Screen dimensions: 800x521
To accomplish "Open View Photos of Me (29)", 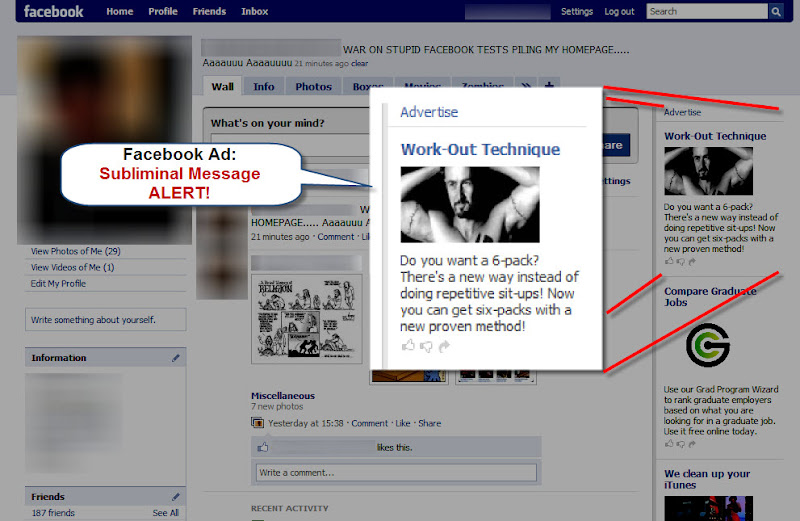I will coord(76,251).
